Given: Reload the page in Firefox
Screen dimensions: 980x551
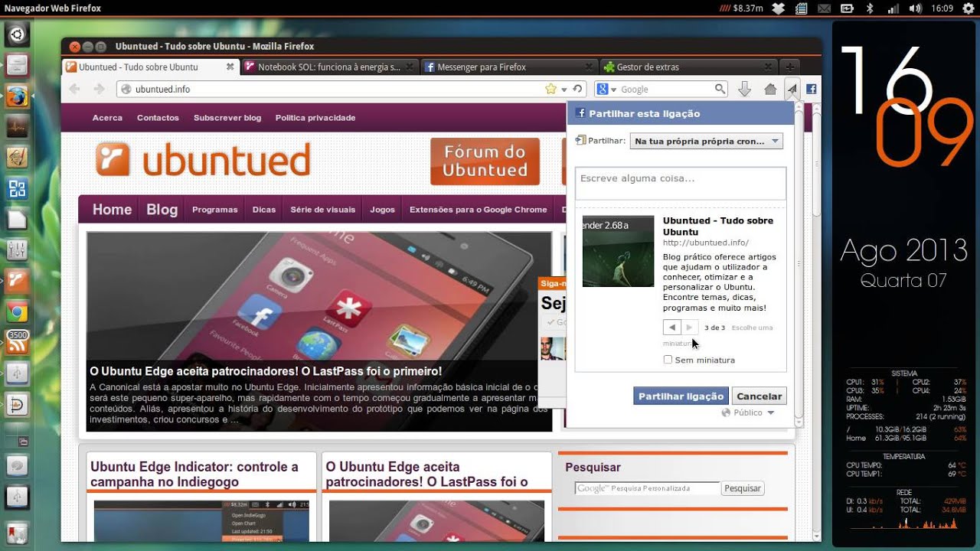Looking at the screenshot, I should tap(578, 89).
